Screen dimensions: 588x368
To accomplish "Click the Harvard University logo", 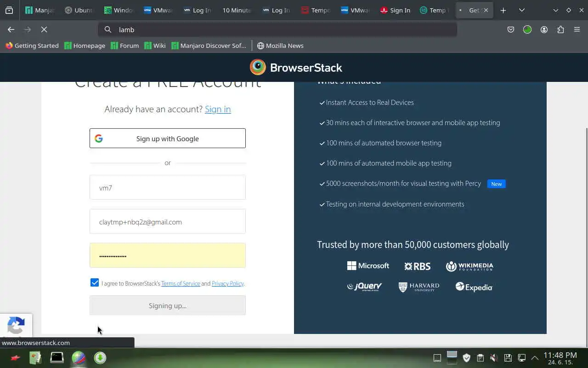I will [419, 287].
